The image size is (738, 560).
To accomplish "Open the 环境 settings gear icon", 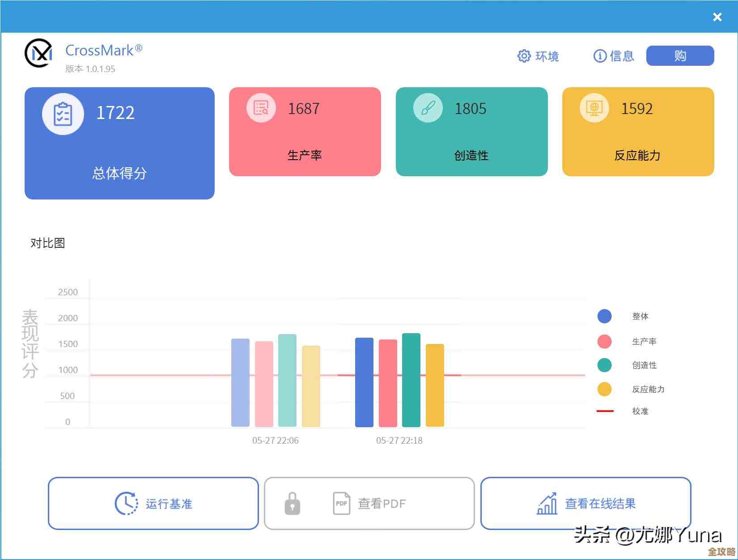I will pos(523,55).
